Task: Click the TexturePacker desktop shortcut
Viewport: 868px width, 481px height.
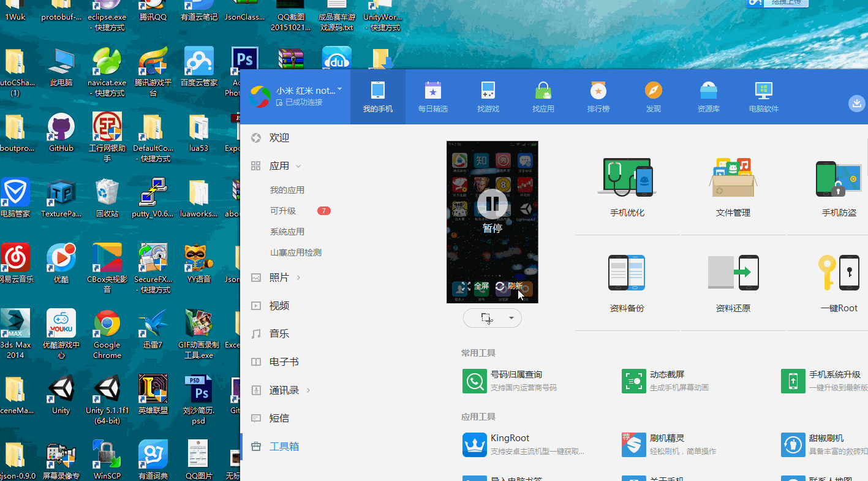Action: 61,198
